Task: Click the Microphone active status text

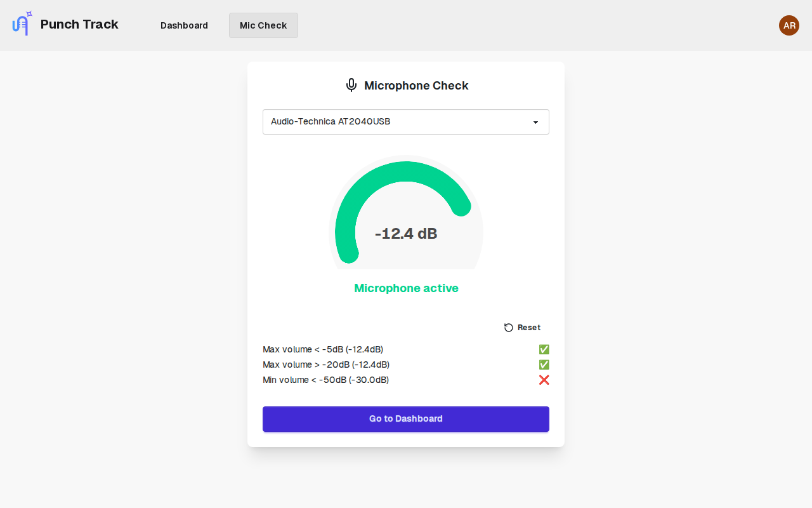Action: tap(406, 288)
